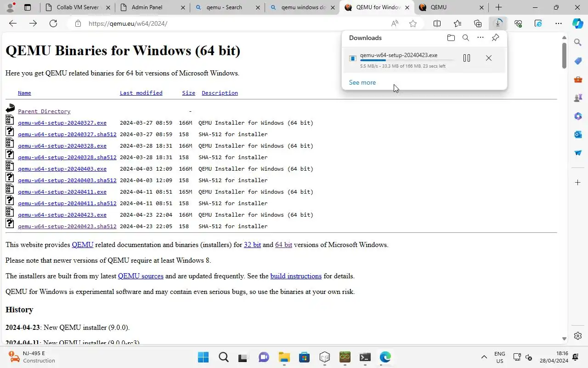Open the QEMU sources link
Screen dimensions: 588x368
pos(141,276)
